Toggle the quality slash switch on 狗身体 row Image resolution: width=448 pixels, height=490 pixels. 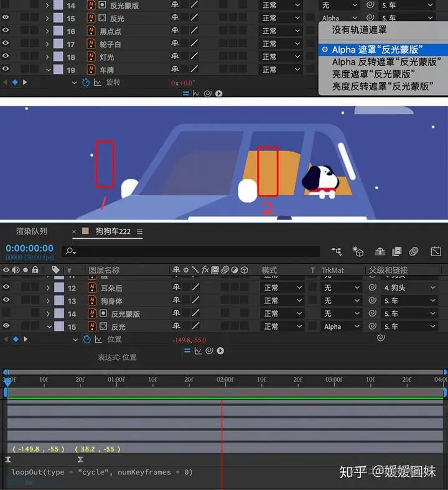196,300
